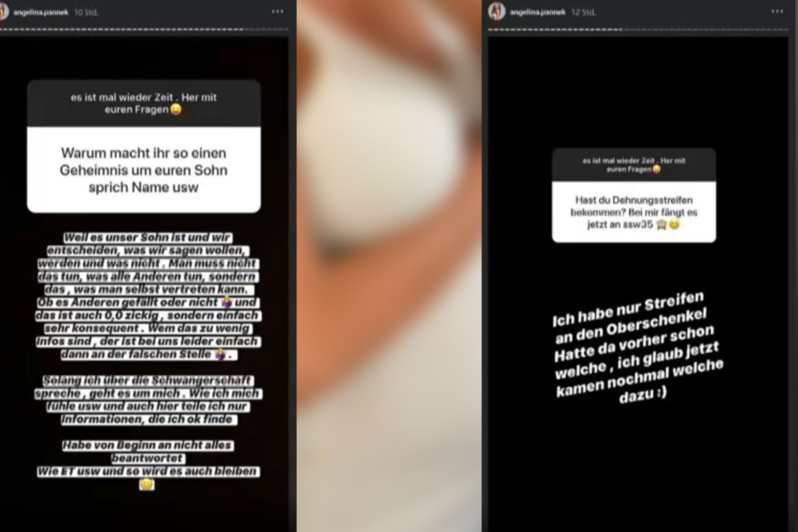Click the profile avatar in the 12 Std. story header
The height and width of the screenshot is (532, 798).
[x=497, y=12]
